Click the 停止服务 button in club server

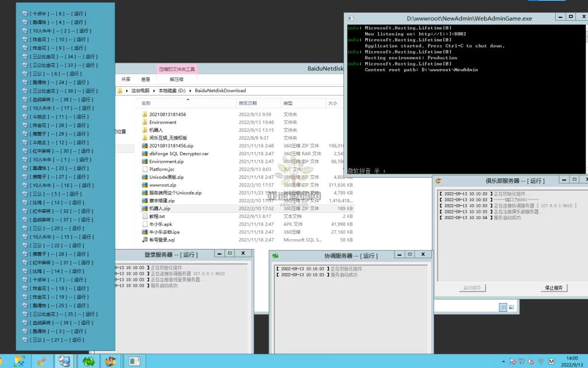click(554, 287)
